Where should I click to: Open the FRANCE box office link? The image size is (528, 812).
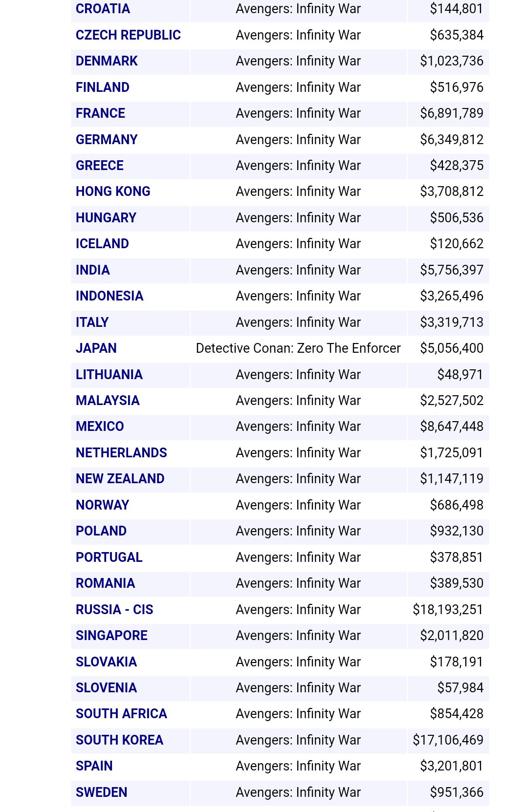[100, 113]
